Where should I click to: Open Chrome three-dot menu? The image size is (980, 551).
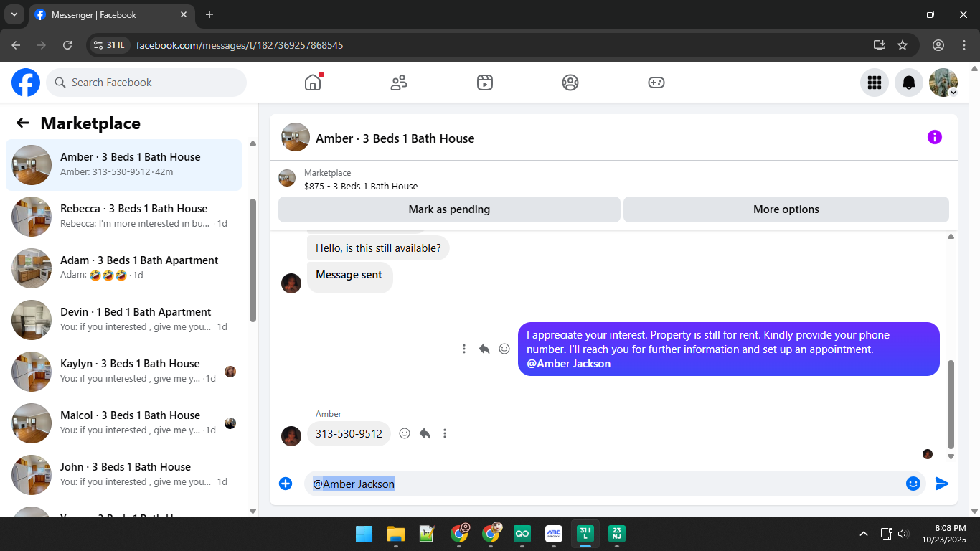[964, 45]
